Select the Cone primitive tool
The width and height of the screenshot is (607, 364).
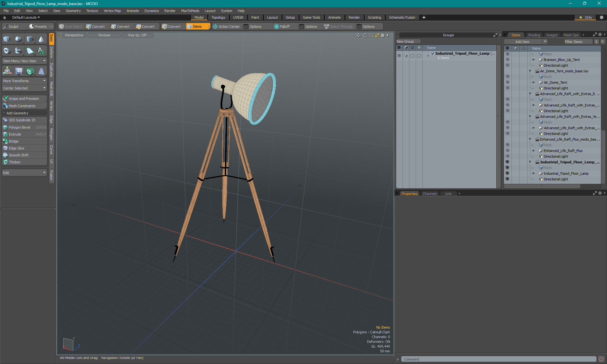(x=41, y=39)
